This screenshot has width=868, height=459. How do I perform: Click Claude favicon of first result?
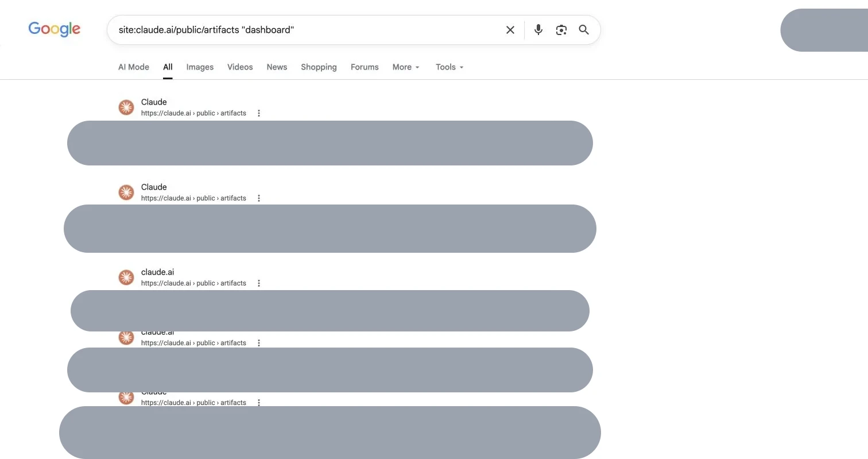(126, 107)
